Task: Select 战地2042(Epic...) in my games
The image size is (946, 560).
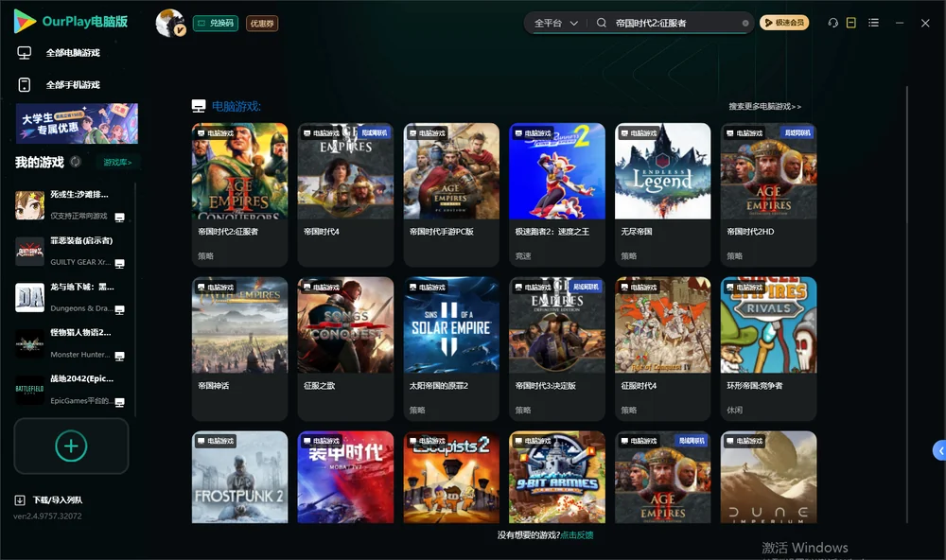Action: pyautogui.click(x=70, y=390)
